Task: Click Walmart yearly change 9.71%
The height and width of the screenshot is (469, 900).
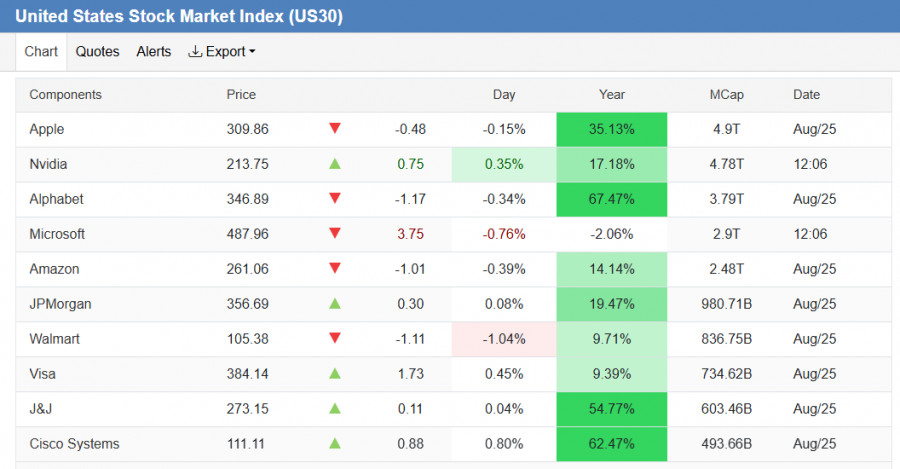Action: point(612,339)
